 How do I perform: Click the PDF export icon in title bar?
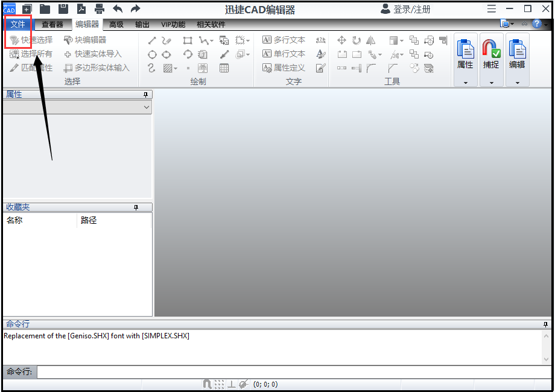point(81,9)
